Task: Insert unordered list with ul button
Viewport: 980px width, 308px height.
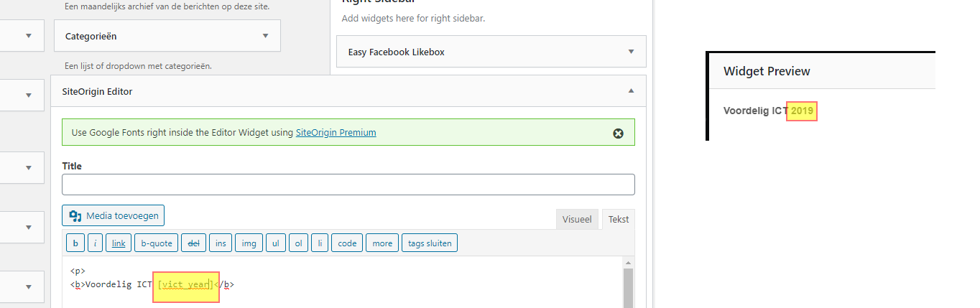Action: [x=275, y=243]
